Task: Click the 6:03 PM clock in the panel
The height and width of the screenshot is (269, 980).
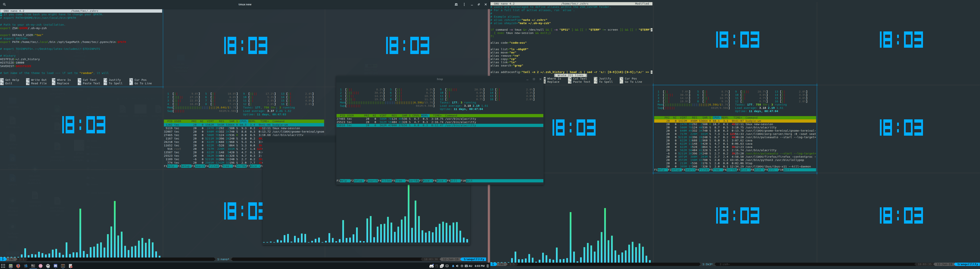Action: (480, 266)
